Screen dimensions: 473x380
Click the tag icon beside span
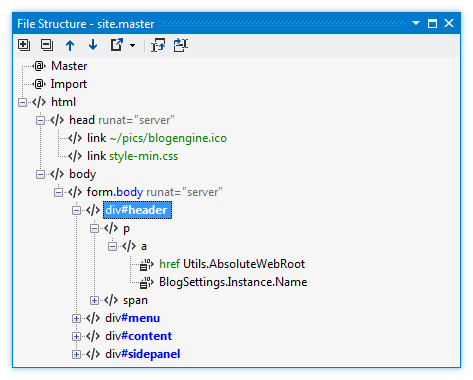111,300
